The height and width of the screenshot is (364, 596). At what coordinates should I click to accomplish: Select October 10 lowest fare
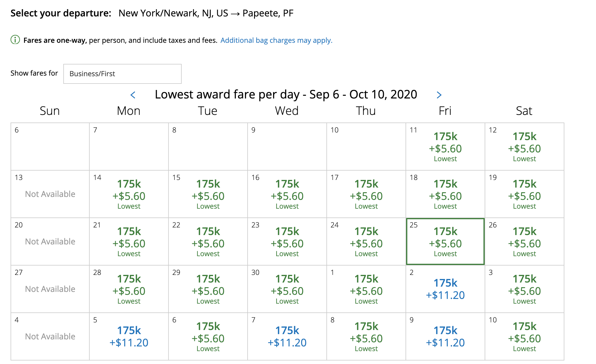[x=524, y=336]
